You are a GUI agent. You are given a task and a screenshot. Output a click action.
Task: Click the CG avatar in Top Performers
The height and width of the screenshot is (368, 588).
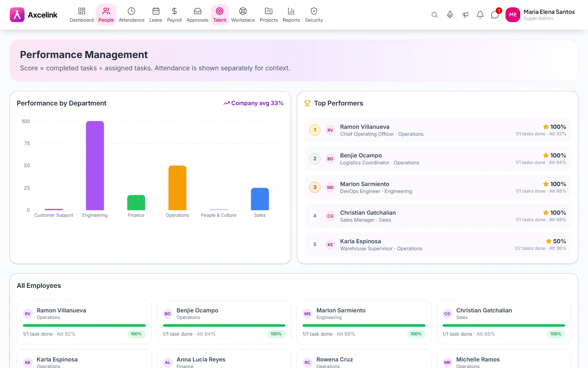(x=330, y=216)
